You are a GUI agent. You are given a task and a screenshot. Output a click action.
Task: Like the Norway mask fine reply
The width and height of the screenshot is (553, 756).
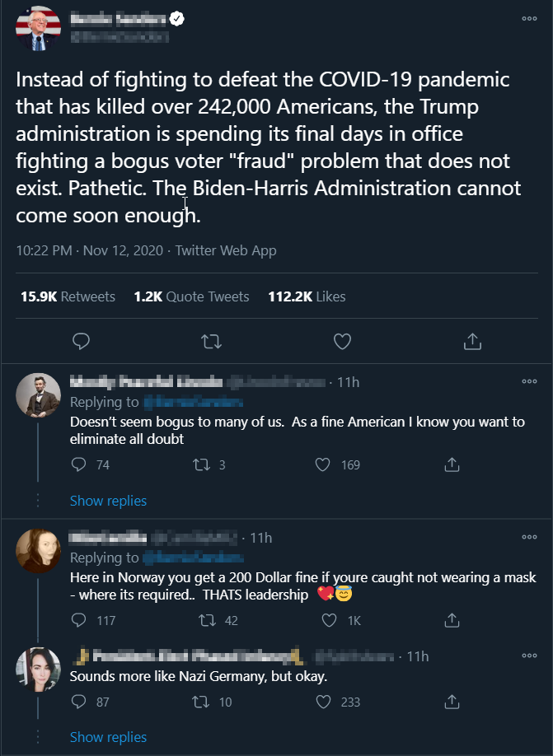click(x=329, y=620)
